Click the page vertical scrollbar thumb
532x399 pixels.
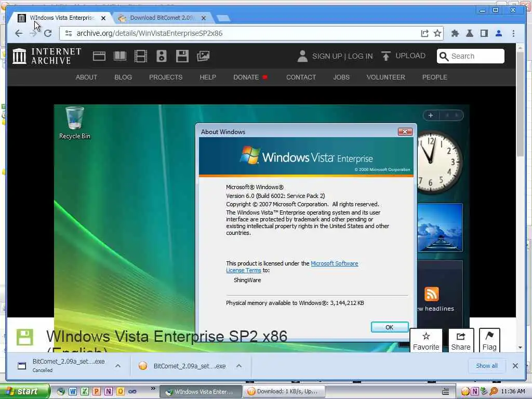pos(520,104)
